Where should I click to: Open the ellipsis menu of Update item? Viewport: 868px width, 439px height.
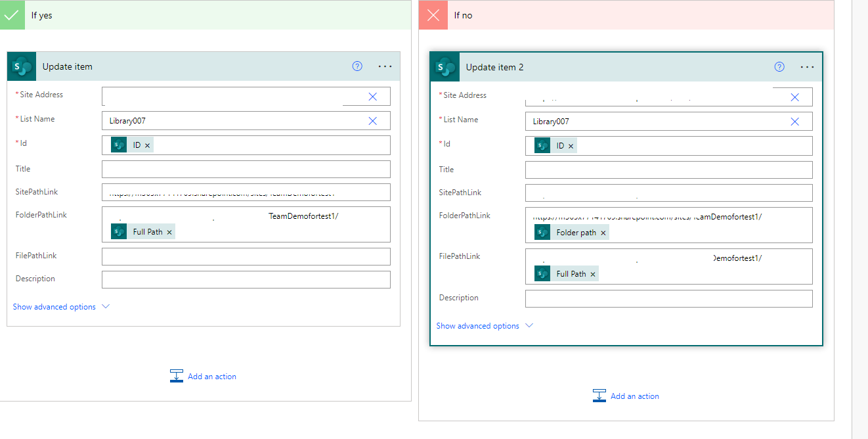[385, 66]
